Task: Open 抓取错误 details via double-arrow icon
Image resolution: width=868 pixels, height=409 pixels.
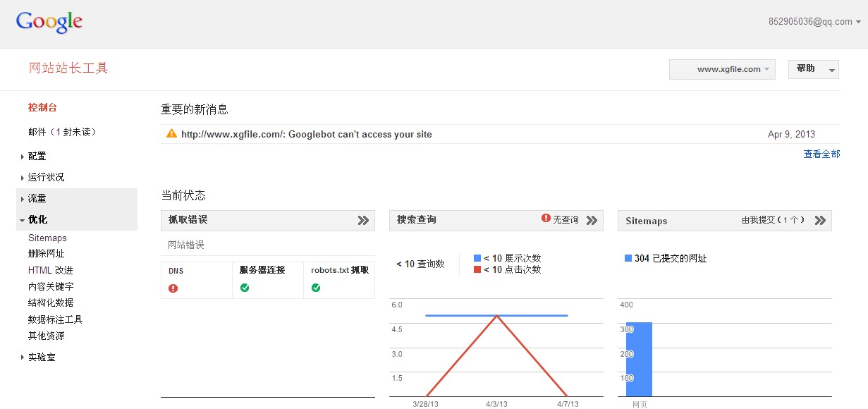Action: (x=363, y=221)
